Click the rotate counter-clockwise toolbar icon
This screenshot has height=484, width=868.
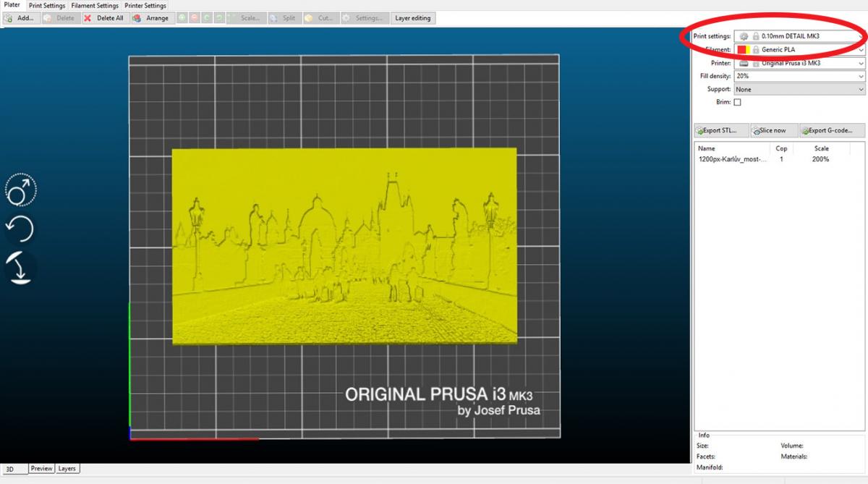pos(207,18)
